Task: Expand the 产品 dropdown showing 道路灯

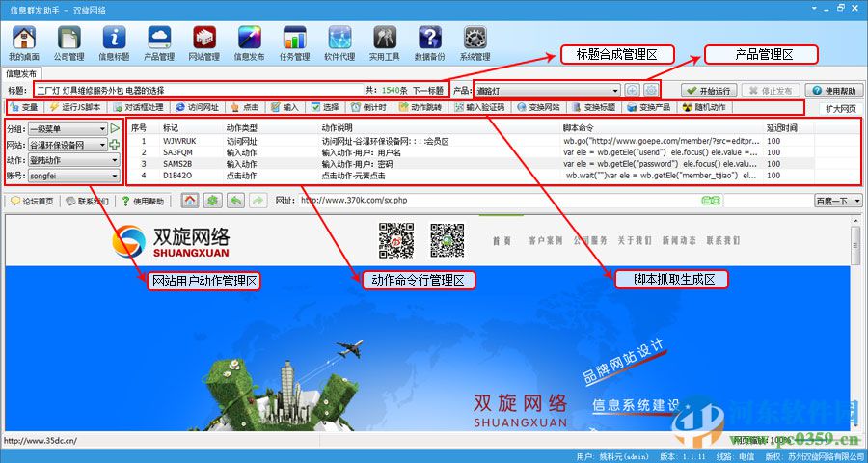Action: [x=615, y=91]
